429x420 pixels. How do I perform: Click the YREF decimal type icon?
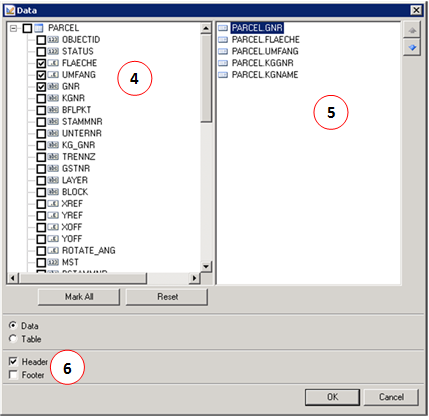coord(53,216)
